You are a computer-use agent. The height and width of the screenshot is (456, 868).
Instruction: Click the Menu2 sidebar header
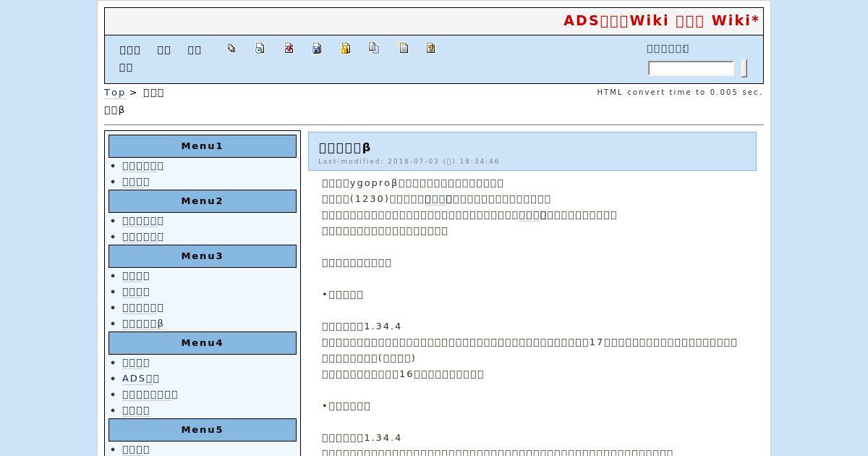click(x=203, y=201)
